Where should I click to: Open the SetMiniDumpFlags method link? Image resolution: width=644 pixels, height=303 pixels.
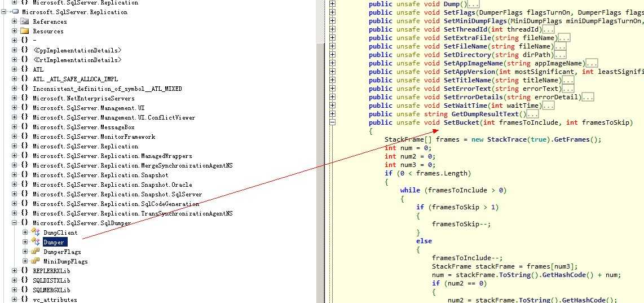[476, 20]
